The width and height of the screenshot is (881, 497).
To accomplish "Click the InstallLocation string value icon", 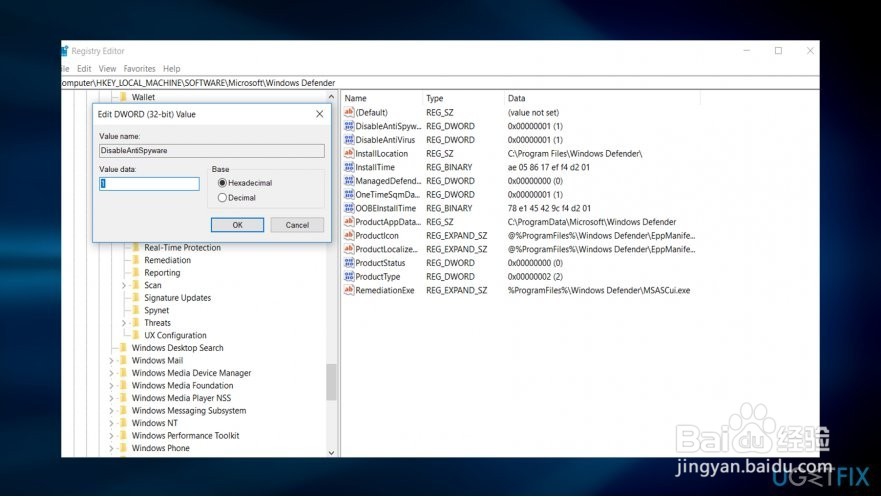I will click(349, 153).
